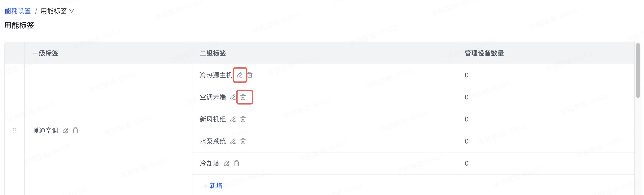Click the 管理设备数量 column header
Screen dimensions: 644x195
pyautogui.click(x=484, y=53)
